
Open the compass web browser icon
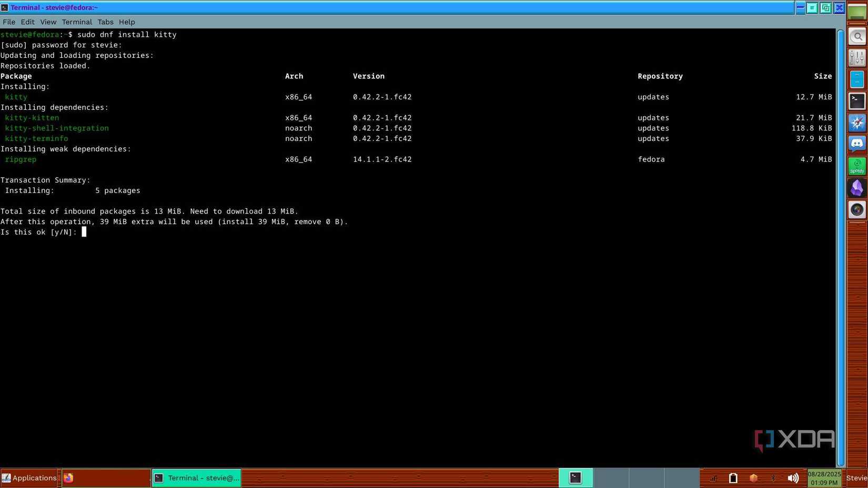pos(856,122)
